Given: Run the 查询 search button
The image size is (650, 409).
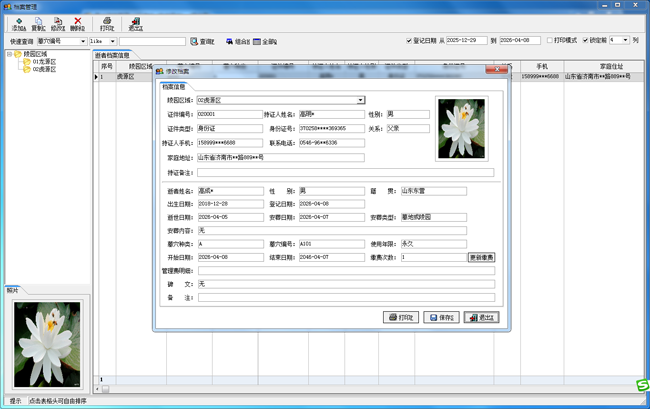Looking at the screenshot, I should tap(202, 41).
